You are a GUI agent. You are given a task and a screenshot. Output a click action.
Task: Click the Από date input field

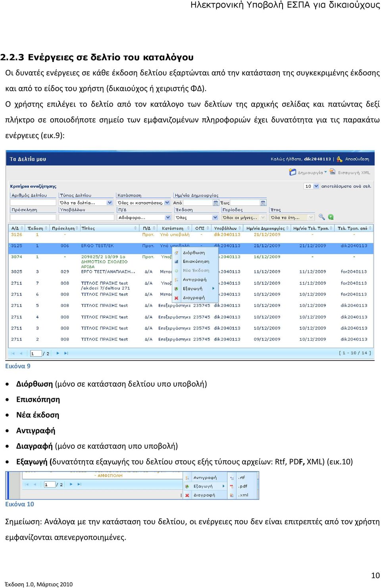(x=198, y=203)
